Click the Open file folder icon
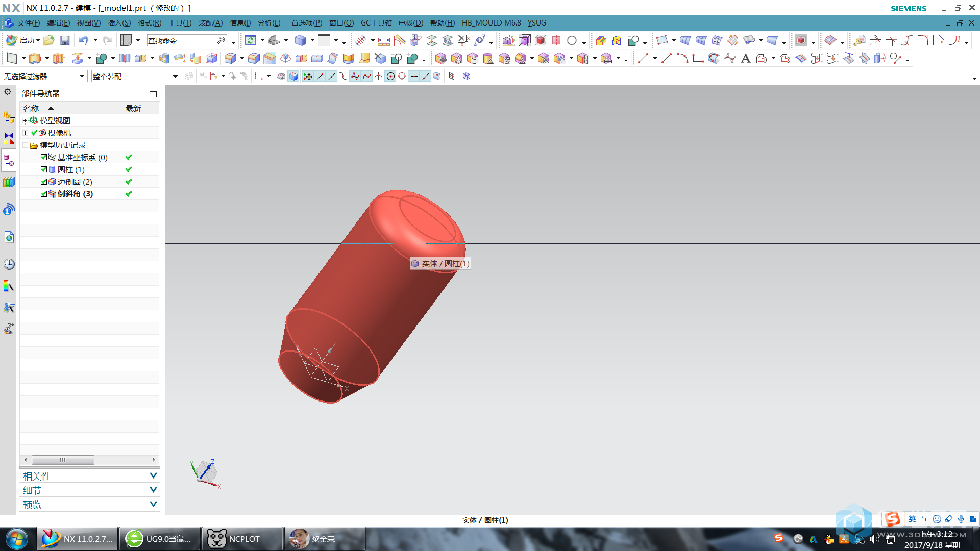 [49, 40]
